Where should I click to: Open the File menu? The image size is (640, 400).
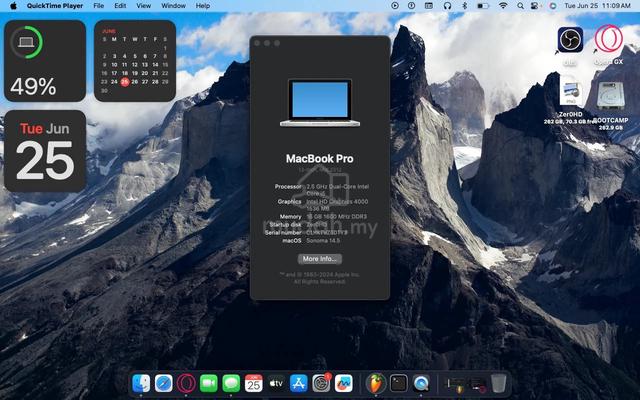point(98,6)
